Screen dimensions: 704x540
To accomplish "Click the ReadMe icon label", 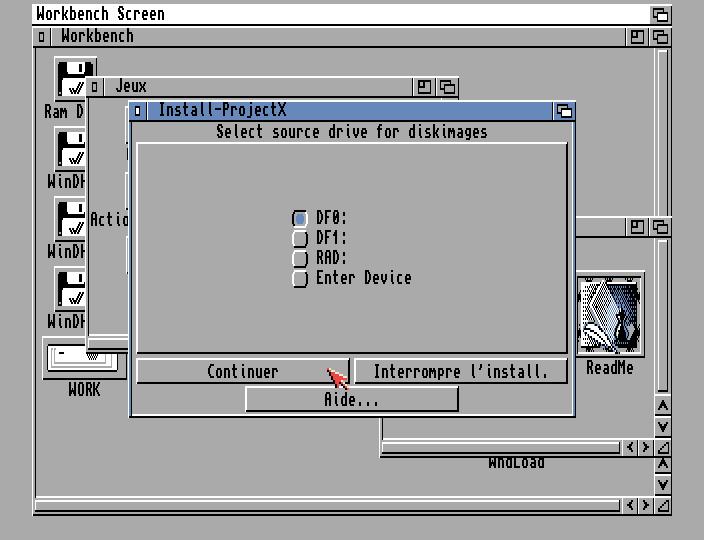I will tap(610, 368).
